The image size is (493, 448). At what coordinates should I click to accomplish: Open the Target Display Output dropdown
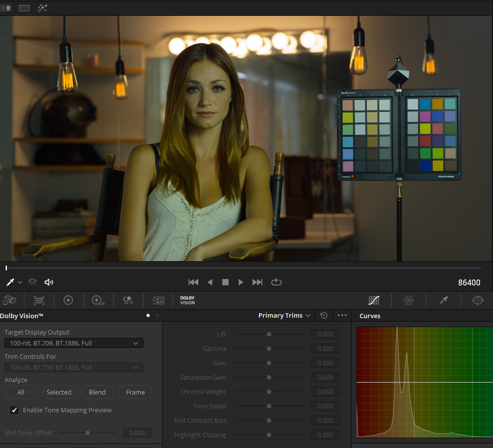tap(74, 343)
